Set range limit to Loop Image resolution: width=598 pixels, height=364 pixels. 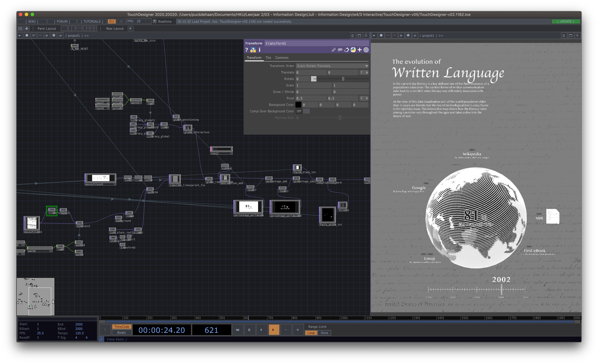coord(311,333)
